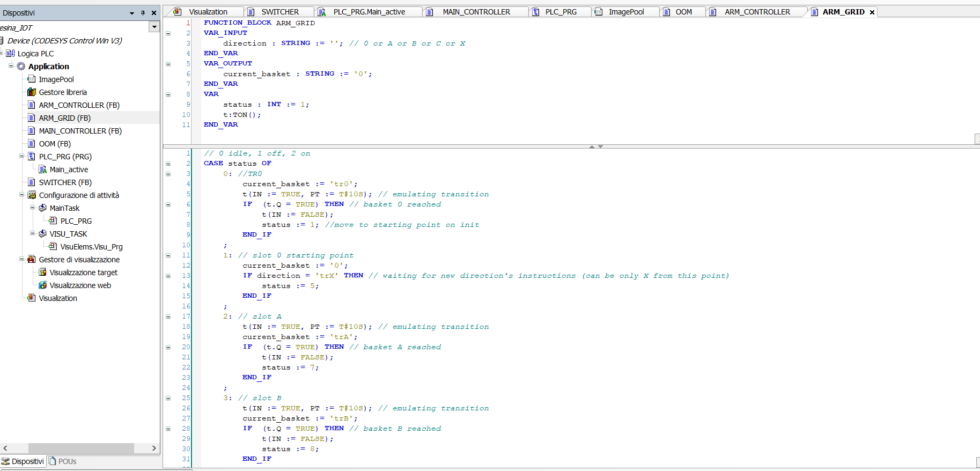Click the Application gear icon
Viewport: 980px width, 471px height.
21,67
